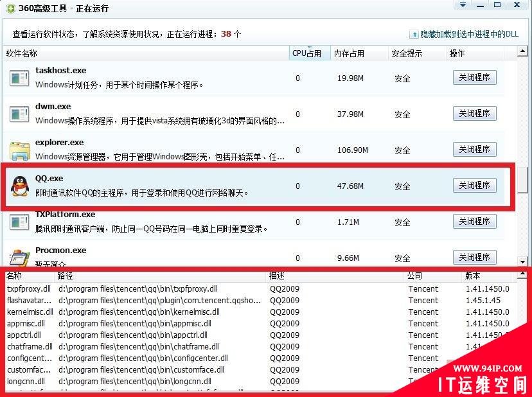Select the Procmon.exe process name
This screenshot has width=532, height=397.
61,250
